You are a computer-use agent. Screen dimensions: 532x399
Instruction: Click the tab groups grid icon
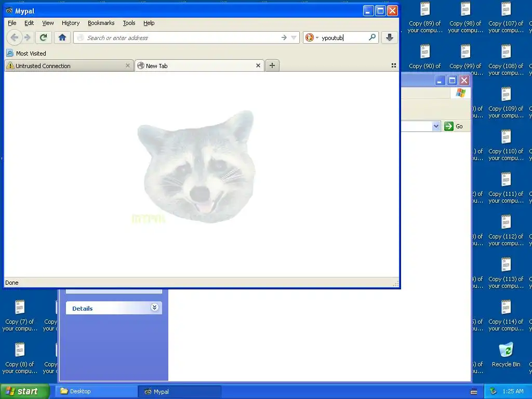(394, 65)
